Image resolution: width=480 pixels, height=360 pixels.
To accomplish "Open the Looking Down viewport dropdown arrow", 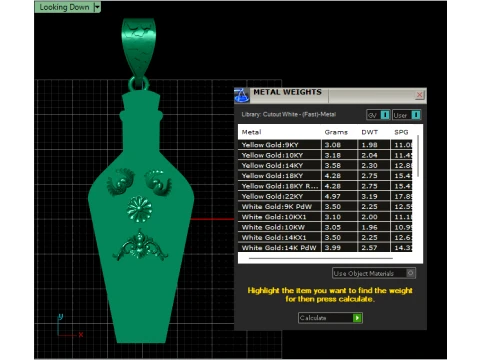I will (97, 7).
